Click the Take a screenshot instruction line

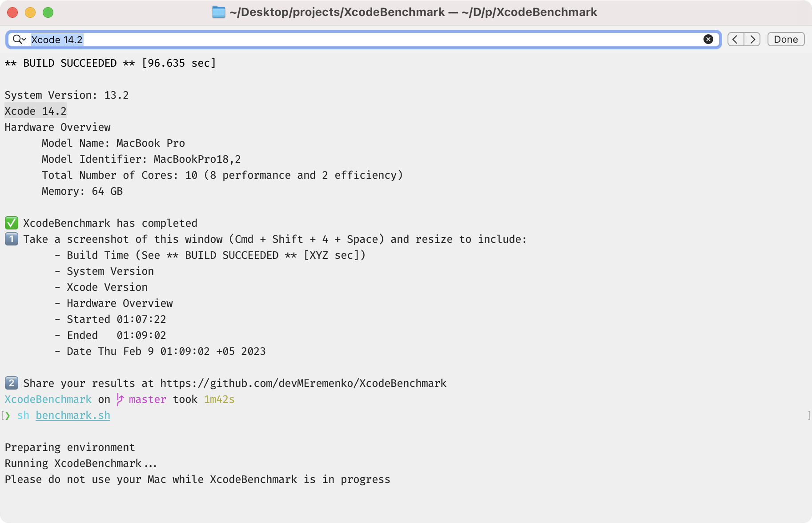coord(275,239)
